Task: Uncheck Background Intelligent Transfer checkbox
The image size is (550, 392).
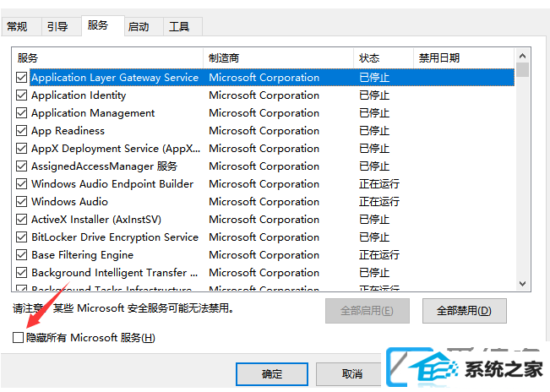Action: tap(21, 272)
